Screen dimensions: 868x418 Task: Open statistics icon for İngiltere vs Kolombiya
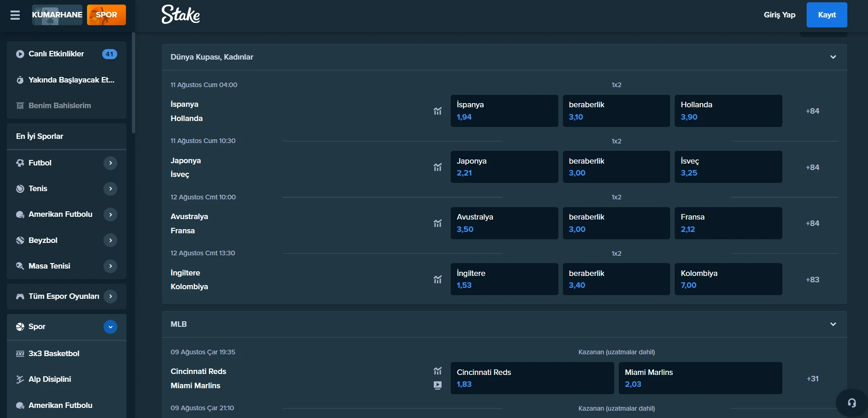click(x=437, y=279)
